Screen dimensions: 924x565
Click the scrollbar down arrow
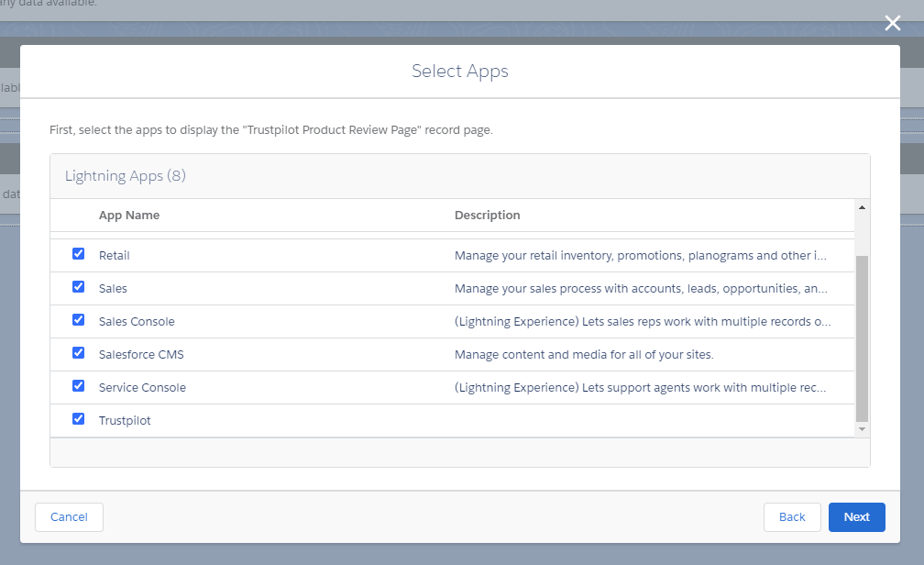(860, 427)
